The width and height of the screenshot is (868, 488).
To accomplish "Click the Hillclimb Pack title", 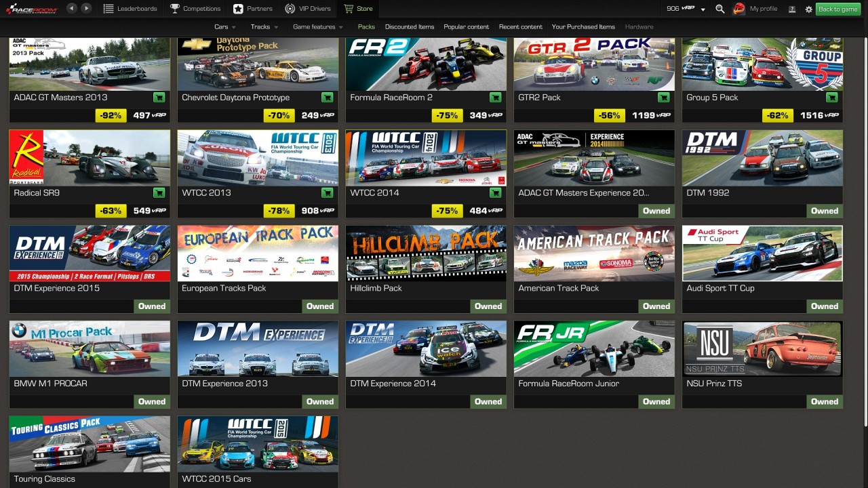I will [x=376, y=288].
